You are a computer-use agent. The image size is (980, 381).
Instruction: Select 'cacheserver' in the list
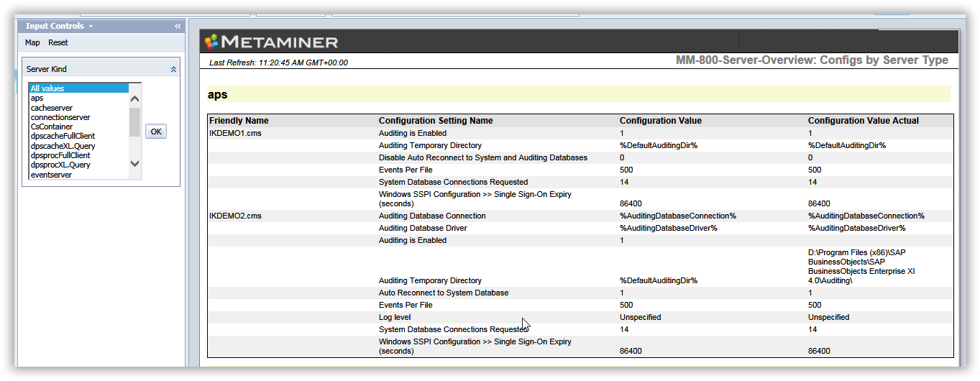click(78, 108)
